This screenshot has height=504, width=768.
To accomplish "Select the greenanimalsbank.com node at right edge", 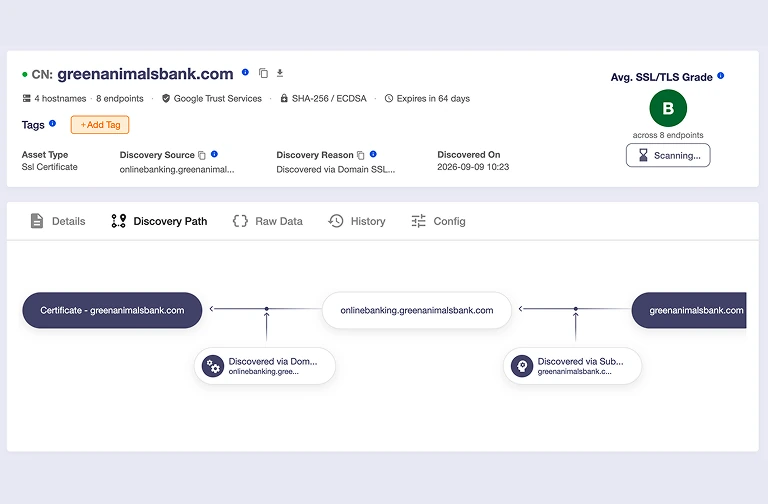I will [x=689, y=311].
